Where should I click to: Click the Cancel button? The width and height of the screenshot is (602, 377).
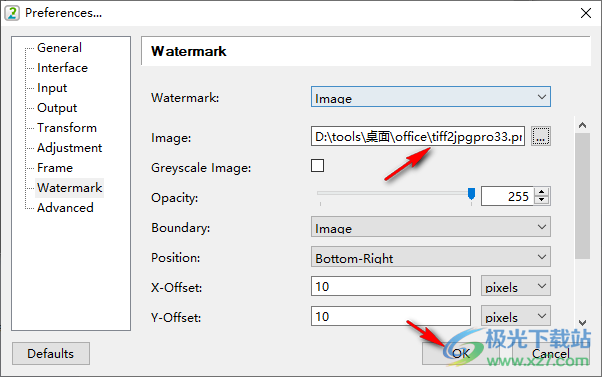[551, 354]
